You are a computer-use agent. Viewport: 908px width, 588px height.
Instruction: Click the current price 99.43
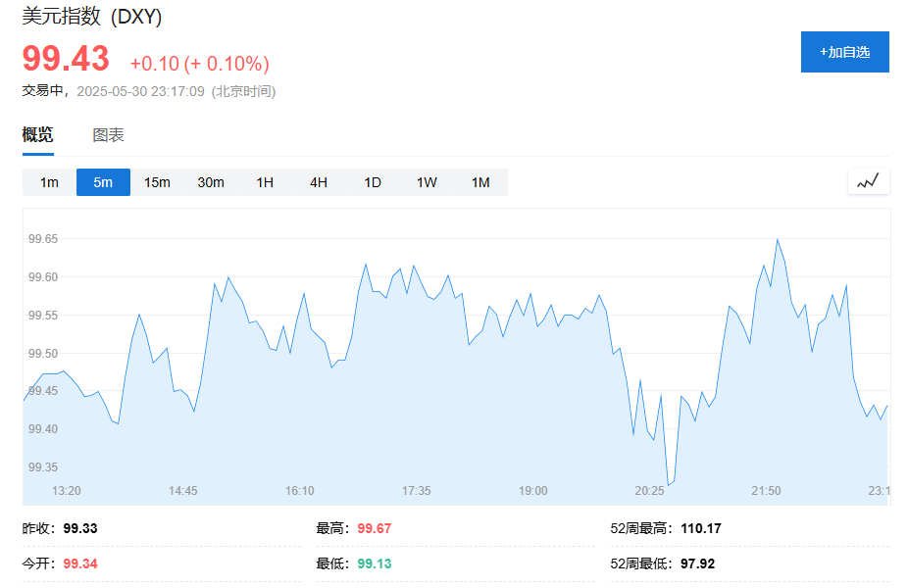pos(66,59)
